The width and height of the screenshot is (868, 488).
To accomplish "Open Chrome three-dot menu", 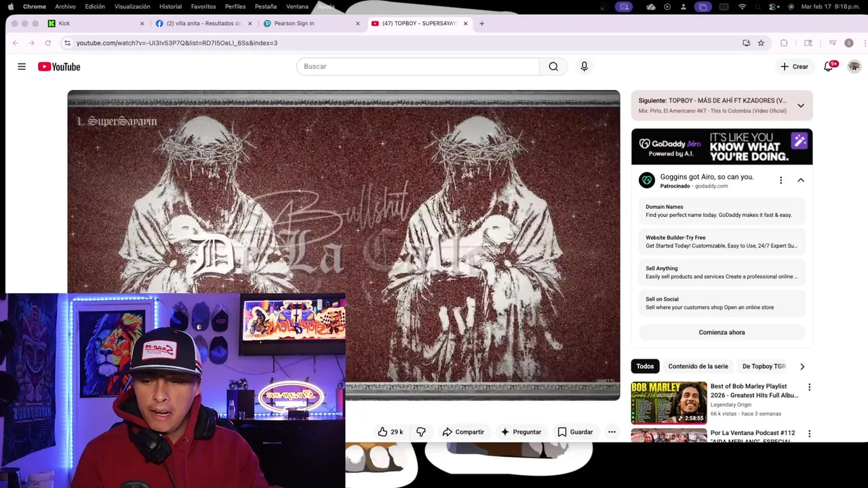I will (865, 43).
